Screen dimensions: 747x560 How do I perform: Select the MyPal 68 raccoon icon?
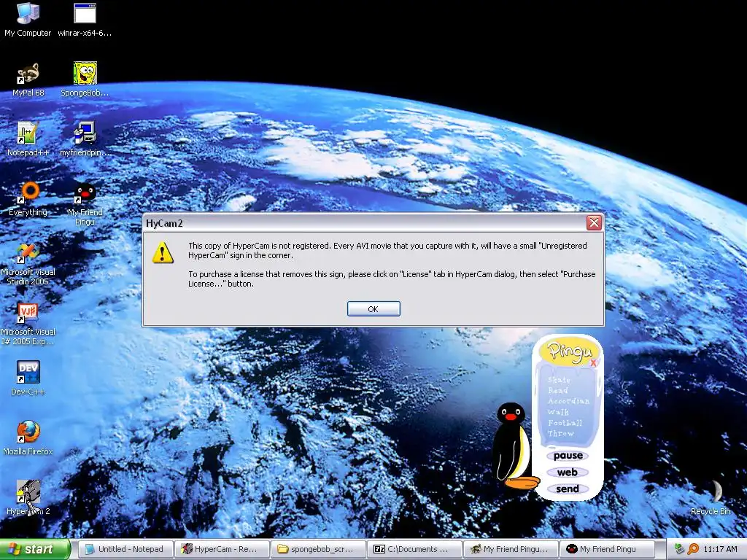28,80
